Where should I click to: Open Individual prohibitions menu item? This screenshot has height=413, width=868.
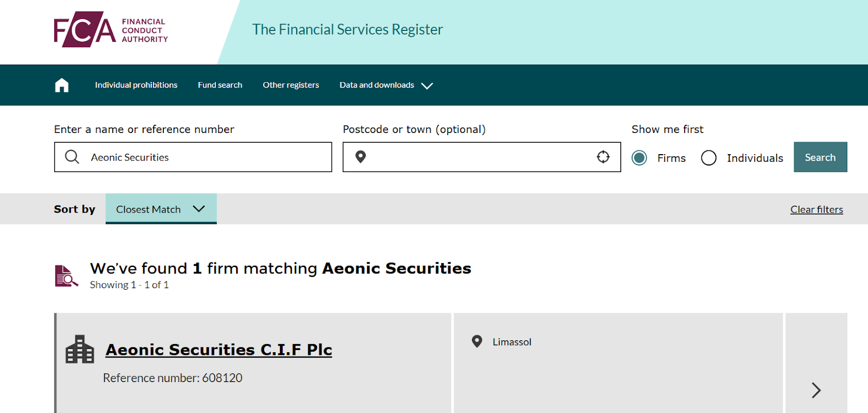(136, 85)
